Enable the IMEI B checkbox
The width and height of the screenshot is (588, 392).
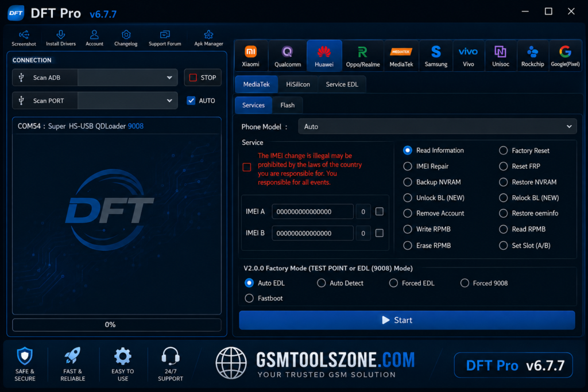pos(380,233)
